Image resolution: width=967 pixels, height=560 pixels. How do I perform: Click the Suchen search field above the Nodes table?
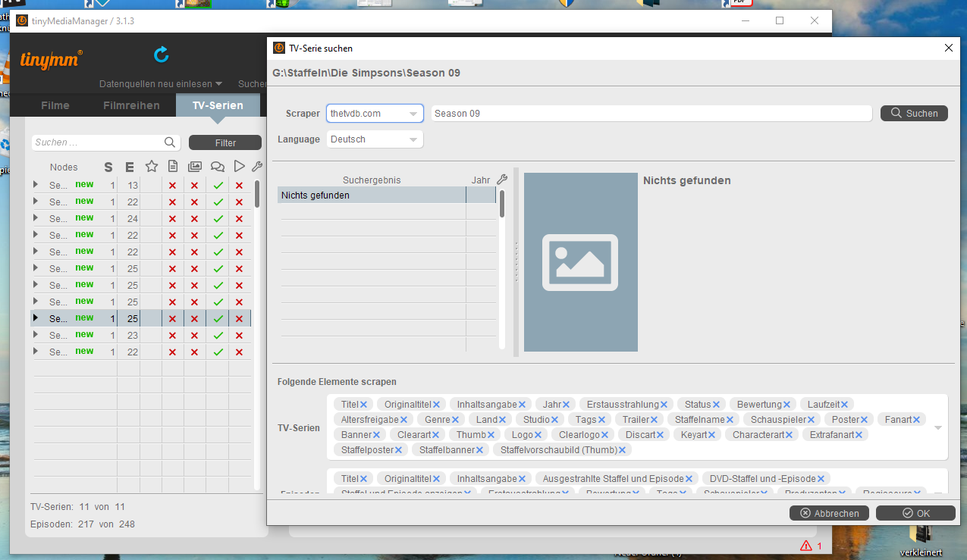tap(106, 142)
